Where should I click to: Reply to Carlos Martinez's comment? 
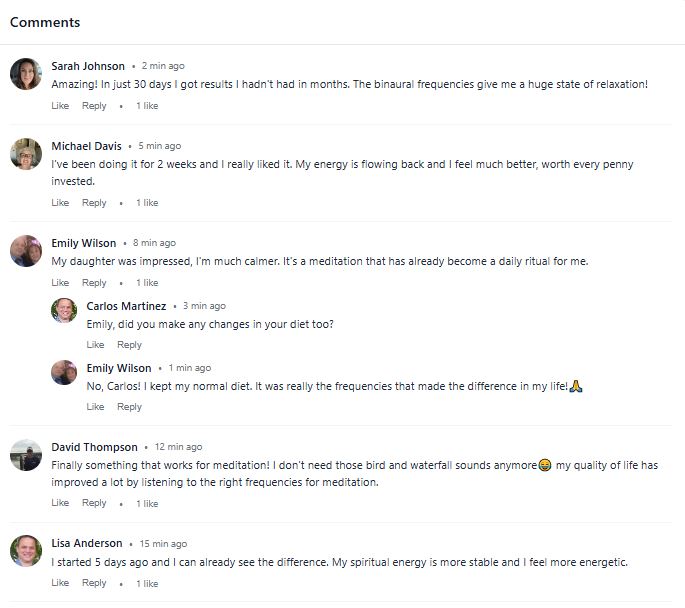pyautogui.click(x=129, y=345)
